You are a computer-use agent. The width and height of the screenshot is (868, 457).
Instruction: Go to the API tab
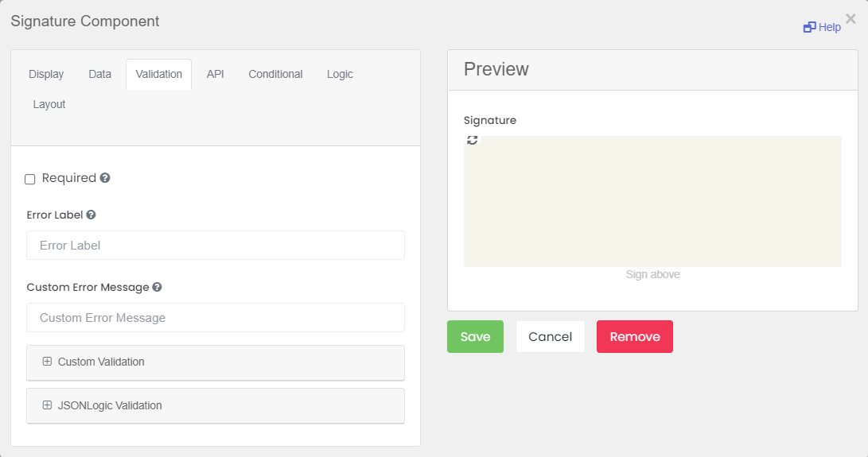[216, 74]
